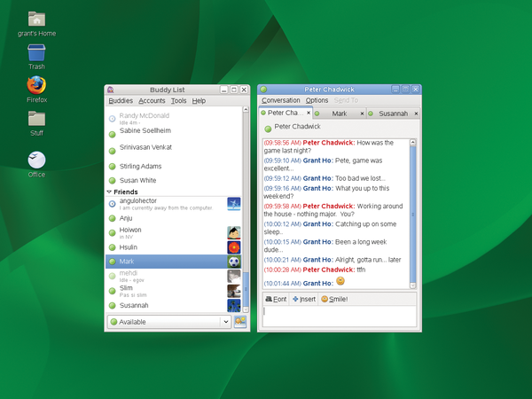Click mehdi's gray avatar

tap(234, 276)
